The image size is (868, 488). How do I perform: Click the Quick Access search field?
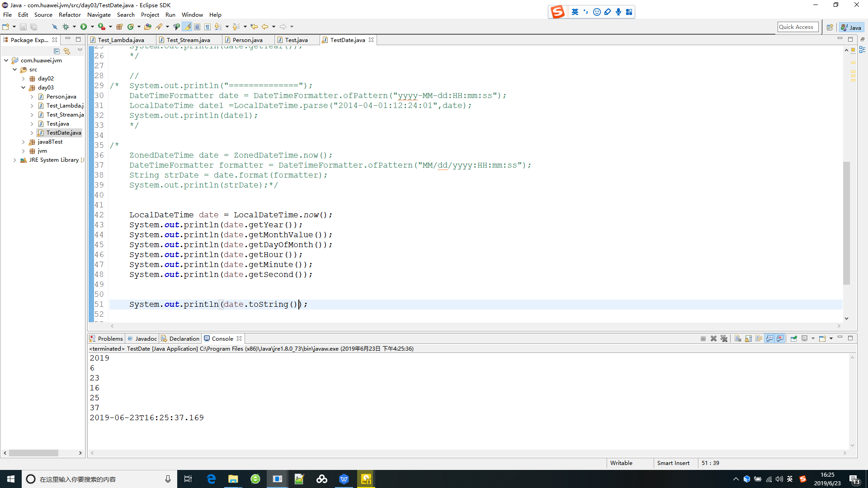[x=798, y=27]
